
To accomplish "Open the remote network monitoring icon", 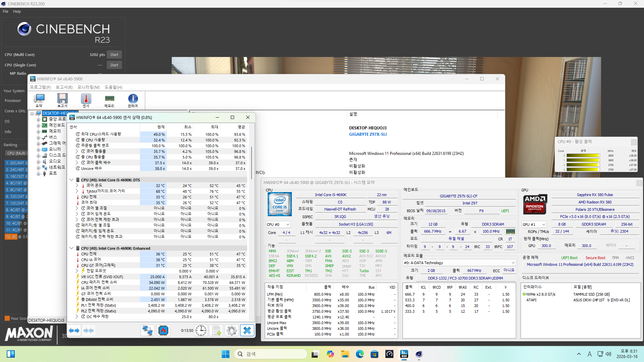I will tap(147, 330).
